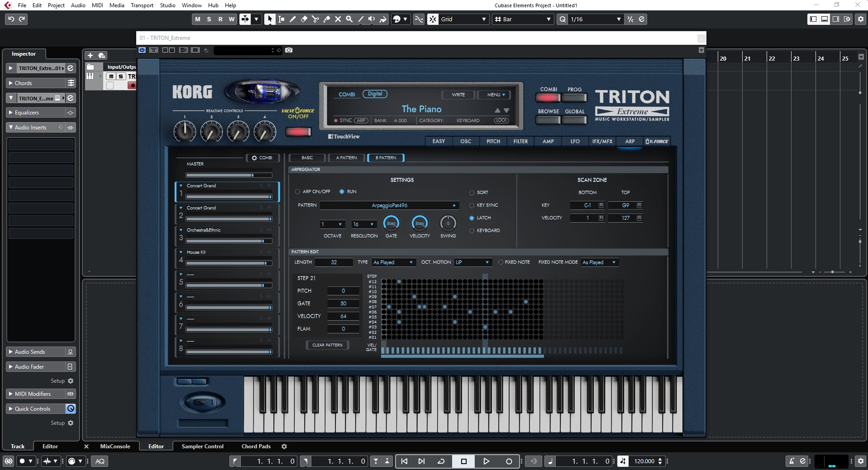Click the CLEAR PATTERN button
Image resolution: width=868 pixels, height=470 pixels.
pos(327,345)
